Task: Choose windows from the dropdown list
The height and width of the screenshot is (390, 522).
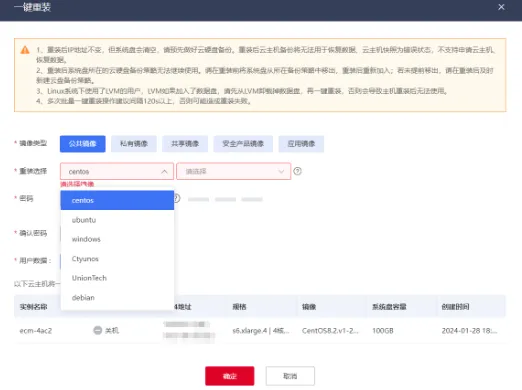Action: click(x=117, y=239)
